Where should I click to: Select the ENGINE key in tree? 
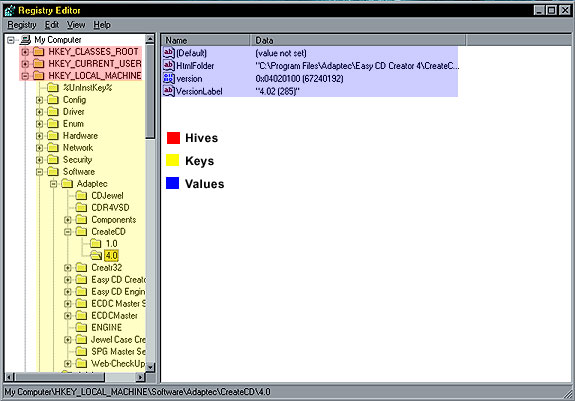tap(106, 327)
